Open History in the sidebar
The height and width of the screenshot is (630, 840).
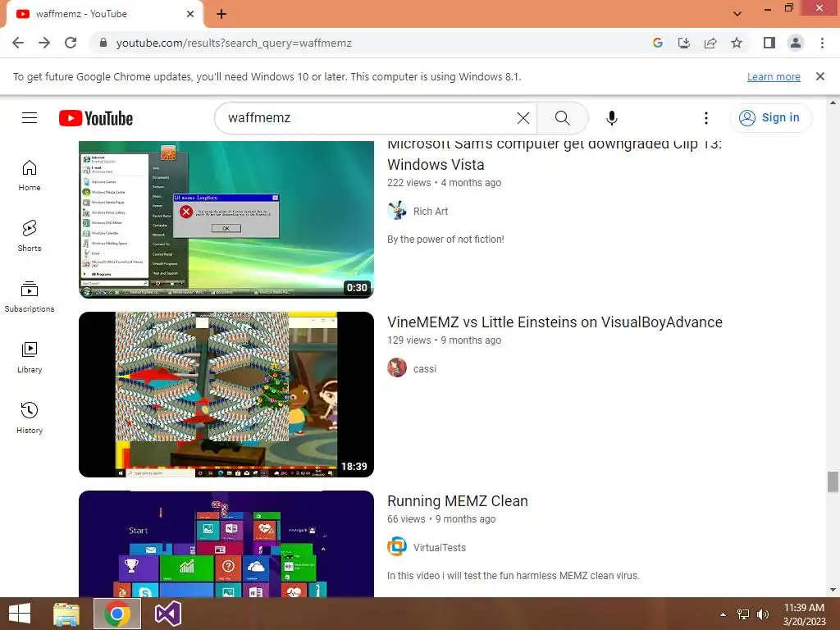coord(30,418)
